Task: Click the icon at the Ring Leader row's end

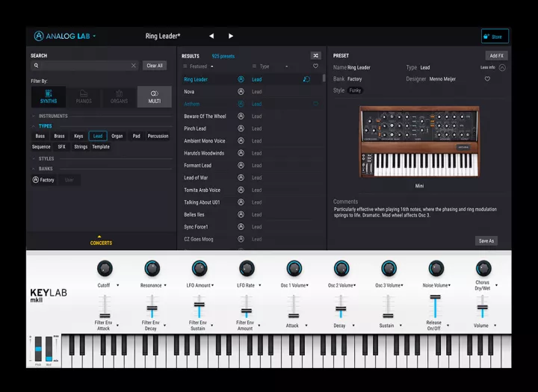Action: coord(306,79)
